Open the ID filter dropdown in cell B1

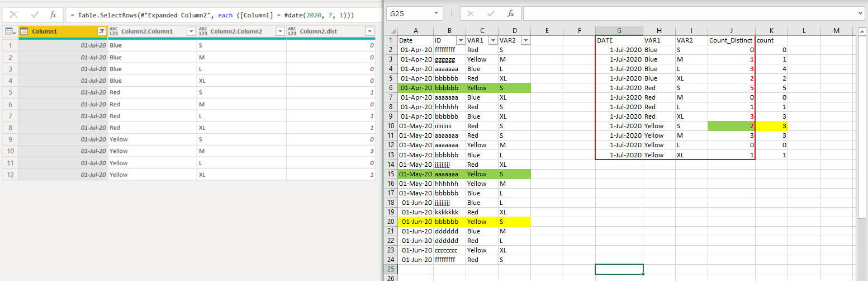[x=461, y=40]
